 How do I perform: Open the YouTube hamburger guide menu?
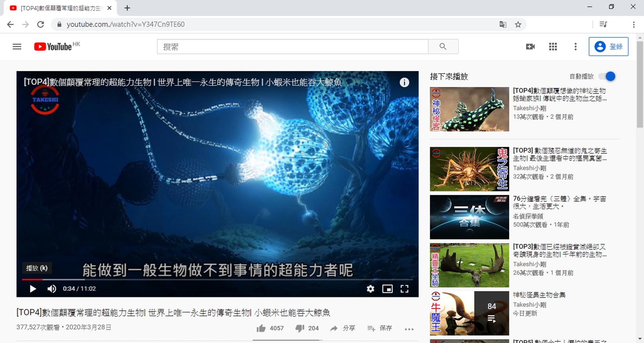tap(17, 47)
